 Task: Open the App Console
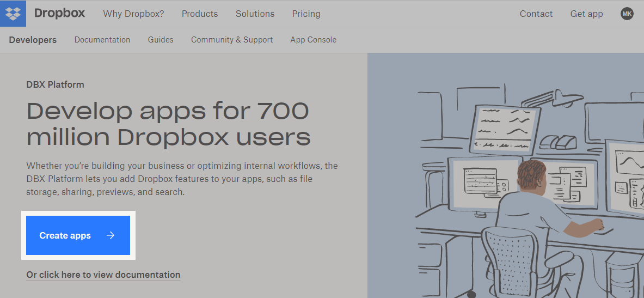point(313,40)
